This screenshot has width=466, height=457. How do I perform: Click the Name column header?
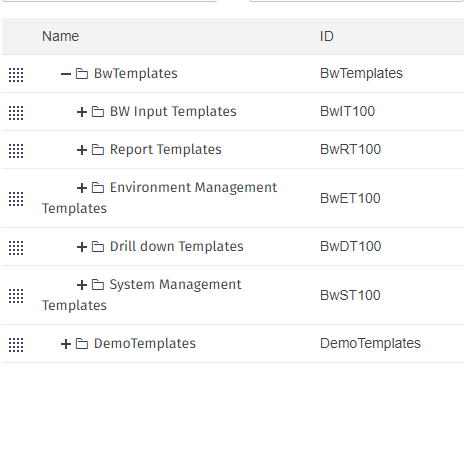point(60,36)
